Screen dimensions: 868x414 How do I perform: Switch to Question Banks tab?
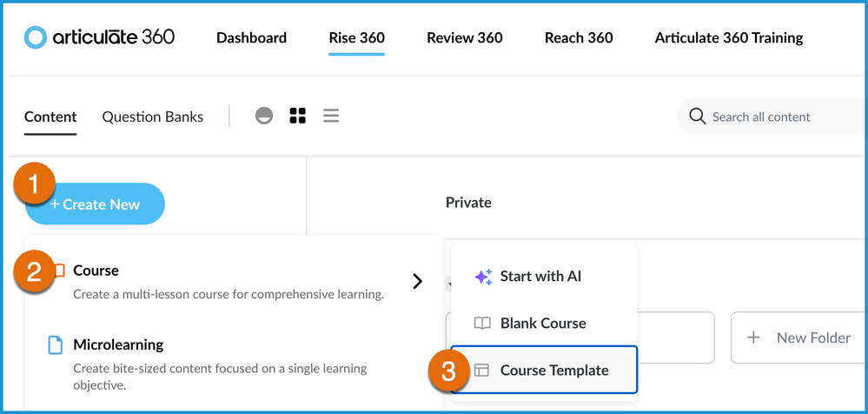pos(153,117)
